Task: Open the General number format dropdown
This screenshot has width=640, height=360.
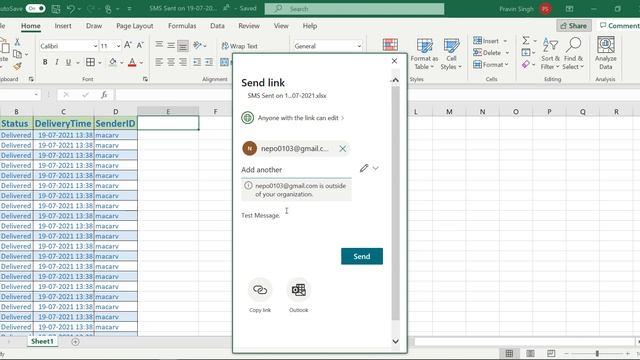Action: coord(359,46)
